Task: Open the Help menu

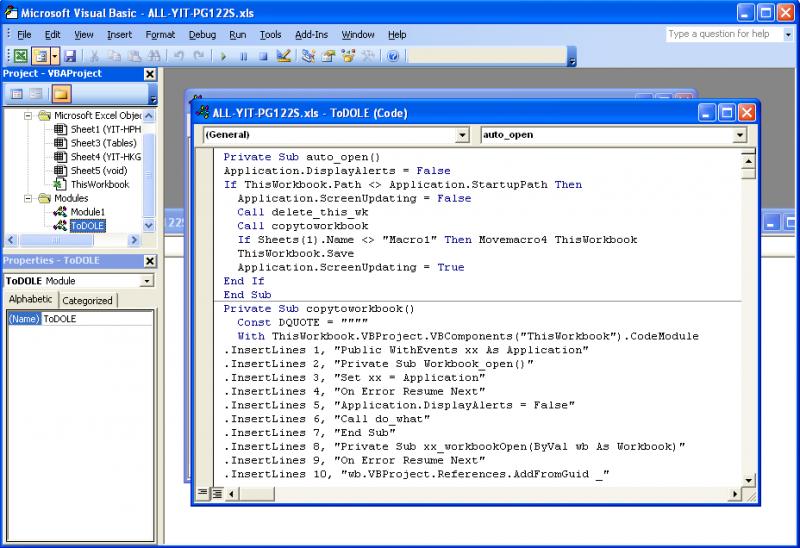Action: pyautogui.click(x=397, y=35)
